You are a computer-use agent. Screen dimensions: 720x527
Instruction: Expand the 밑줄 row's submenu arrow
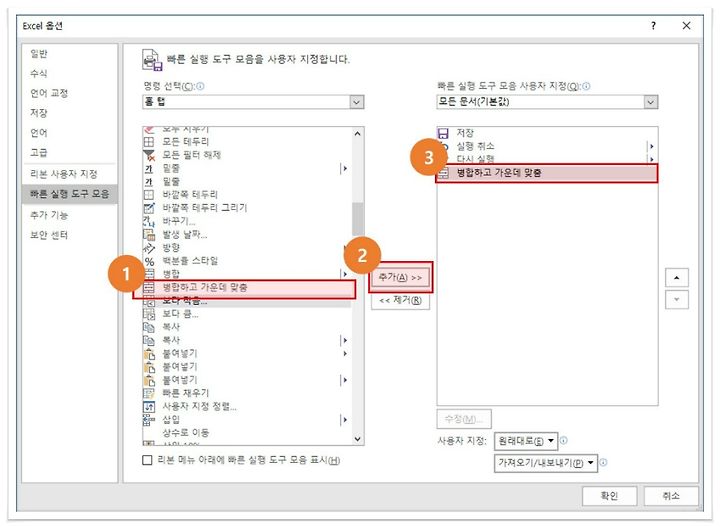coord(344,168)
